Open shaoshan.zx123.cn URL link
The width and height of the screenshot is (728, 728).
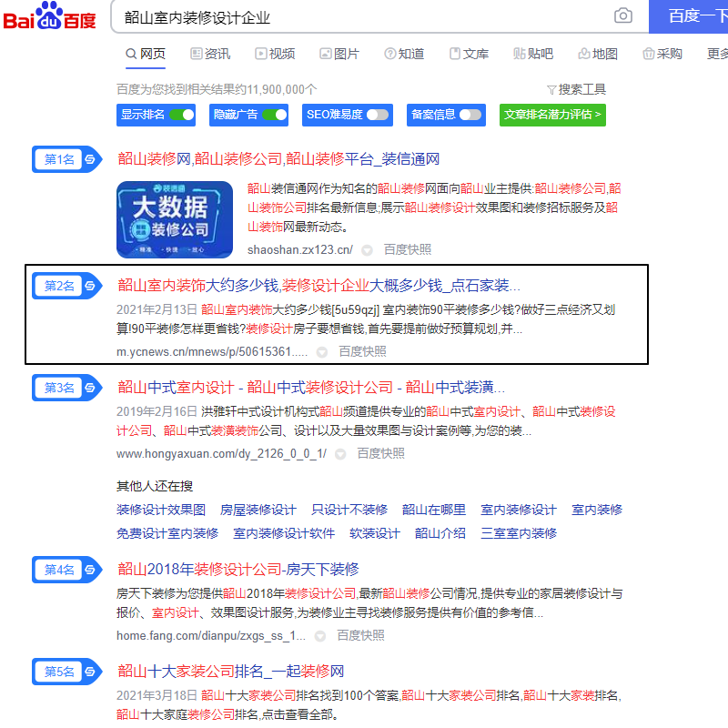300,249
